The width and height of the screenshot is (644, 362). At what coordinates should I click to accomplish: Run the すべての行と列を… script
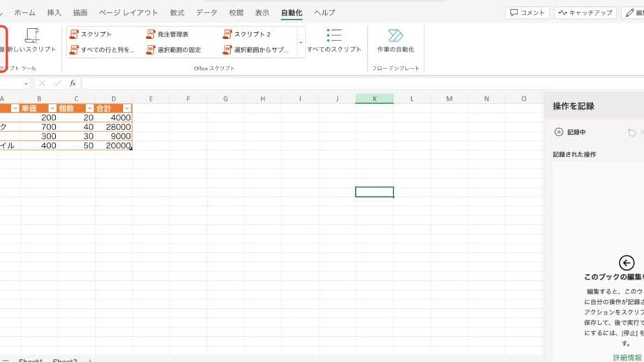pos(102,50)
